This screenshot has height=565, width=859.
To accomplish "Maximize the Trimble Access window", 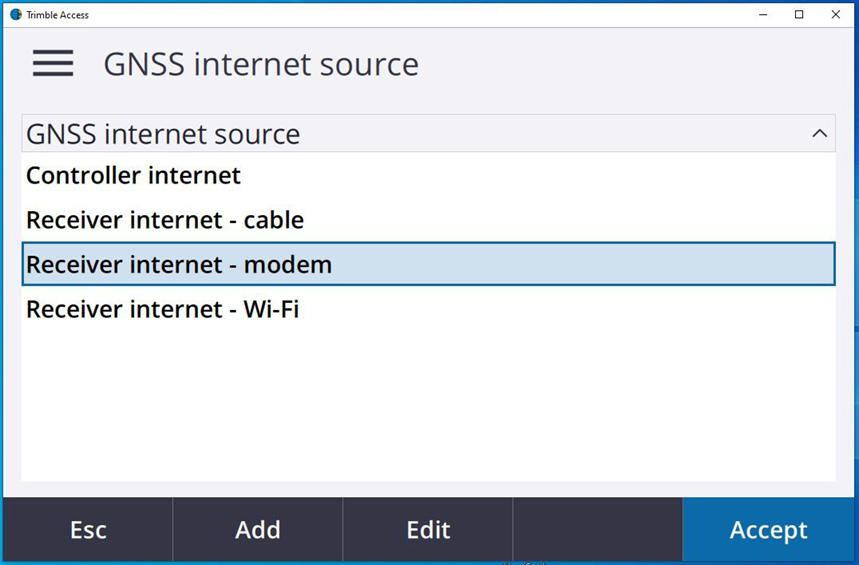I will 799,14.
